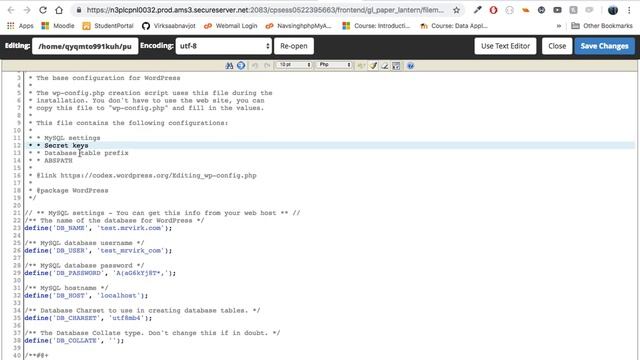Image resolution: width=640 pixels, height=360 pixels.
Task: Open Other Bookmarks folder
Action: pyautogui.click(x=602, y=26)
